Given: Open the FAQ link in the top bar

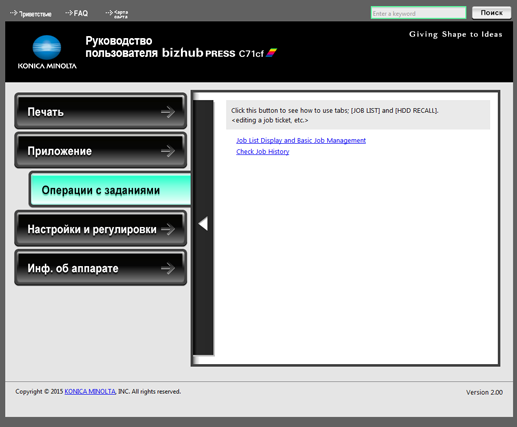Looking at the screenshot, I should click(77, 13).
